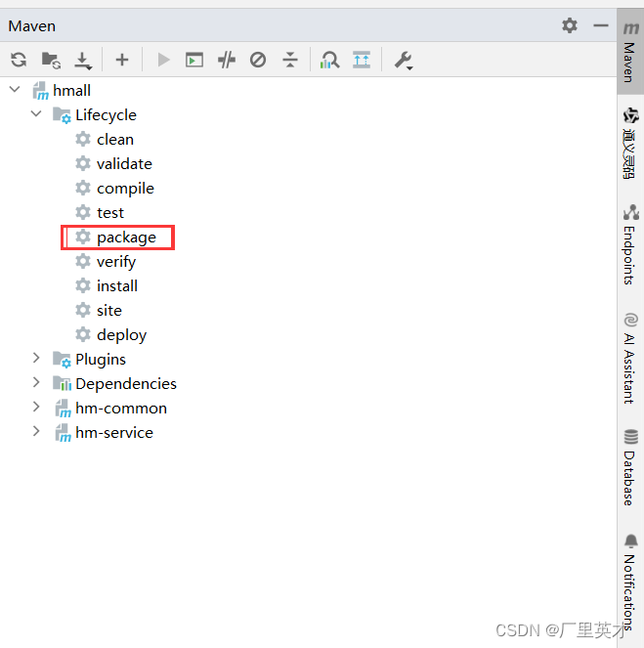Click the gear icon beside clean
Viewport: 644px width, 648px height.
pyautogui.click(x=83, y=139)
